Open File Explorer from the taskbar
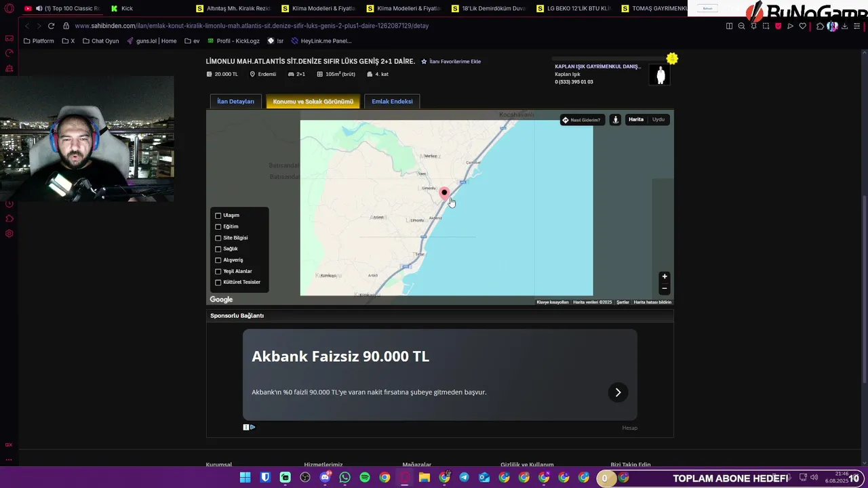 pos(425,478)
